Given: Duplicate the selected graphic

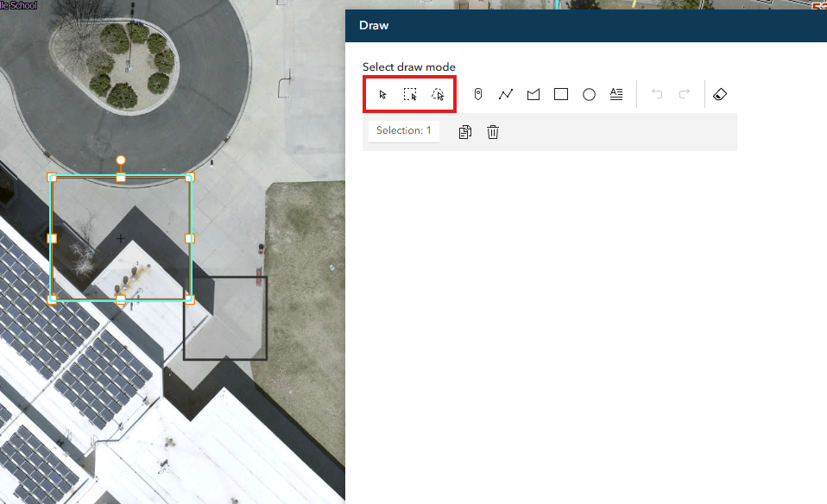Looking at the screenshot, I should [465, 131].
